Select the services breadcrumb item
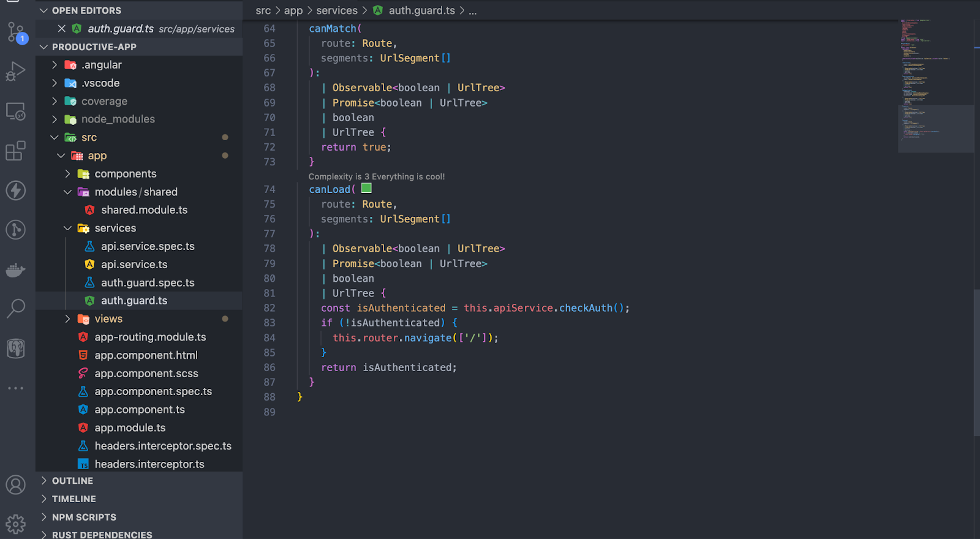980x539 pixels. [337, 10]
